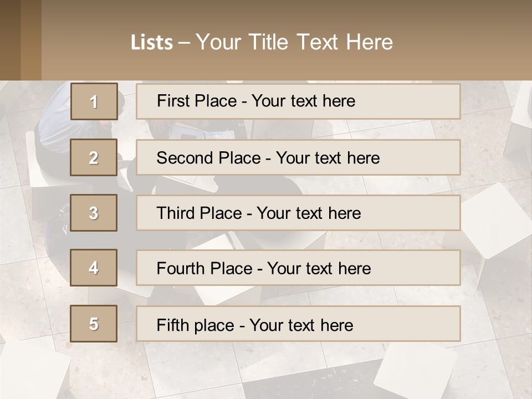Click the word 'Fifth' in the fifth bar
Viewport: 532px width, 399px height.
[x=173, y=325]
